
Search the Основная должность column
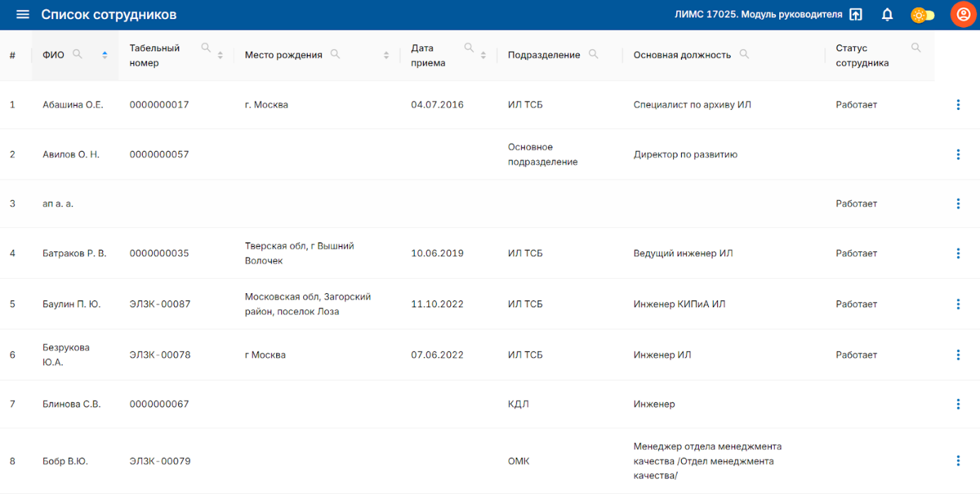pyautogui.click(x=744, y=54)
